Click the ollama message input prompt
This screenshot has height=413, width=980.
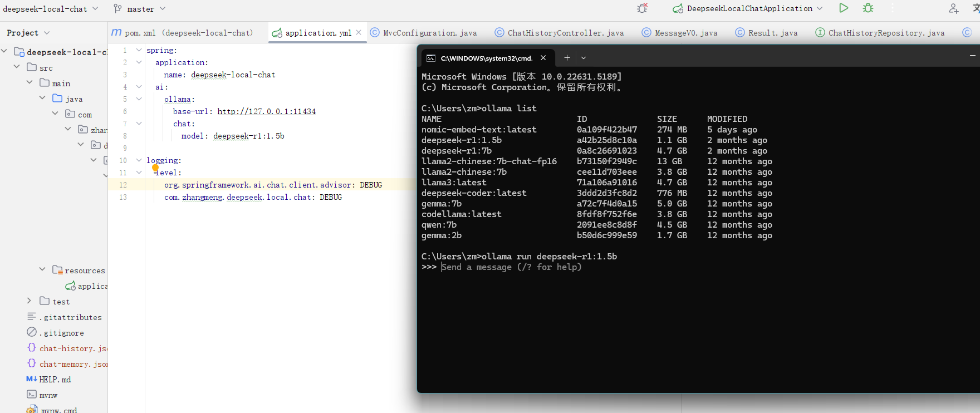tap(511, 267)
